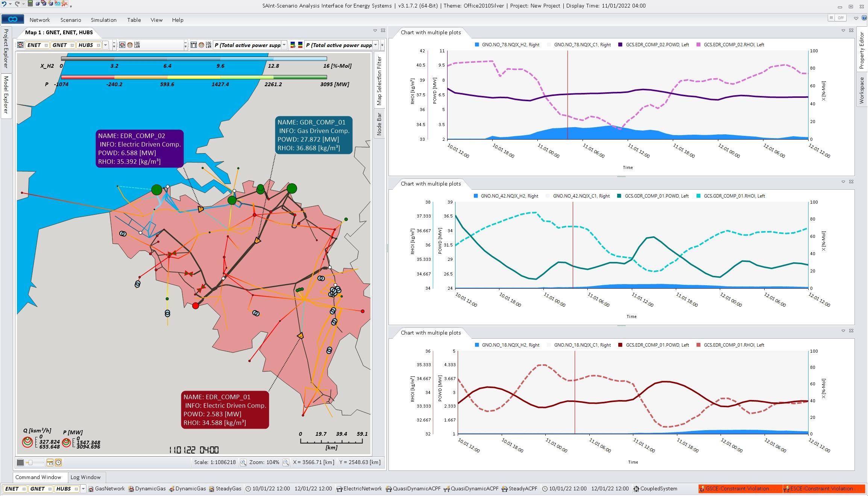Screen dimensions: 868x496
Task: Adjust the map bar slider handle
Action: pos(31,463)
